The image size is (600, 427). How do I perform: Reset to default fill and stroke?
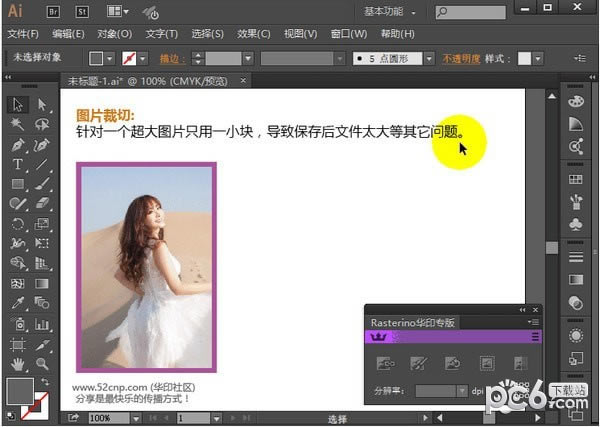[11, 416]
